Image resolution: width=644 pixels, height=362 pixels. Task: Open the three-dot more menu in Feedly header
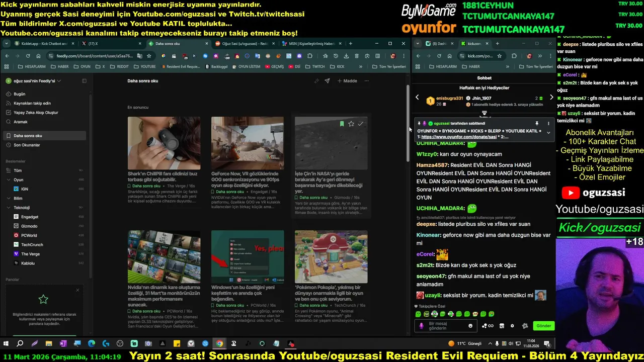click(366, 81)
